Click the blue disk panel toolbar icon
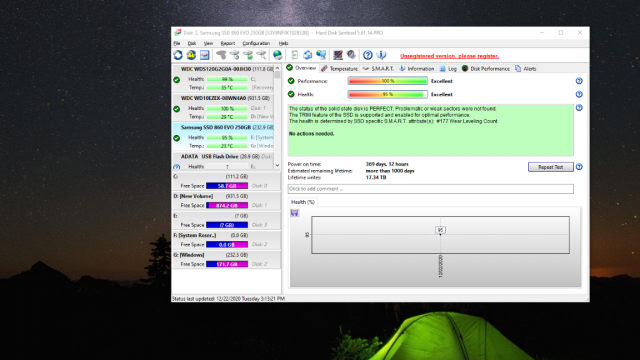This screenshot has height=360, width=640. click(x=204, y=55)
